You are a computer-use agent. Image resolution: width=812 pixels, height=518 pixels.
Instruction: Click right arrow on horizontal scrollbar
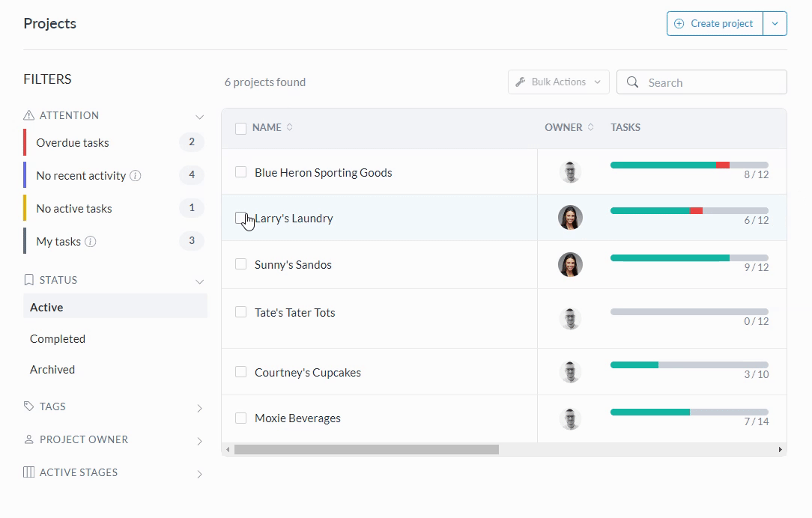coord(780,450)
